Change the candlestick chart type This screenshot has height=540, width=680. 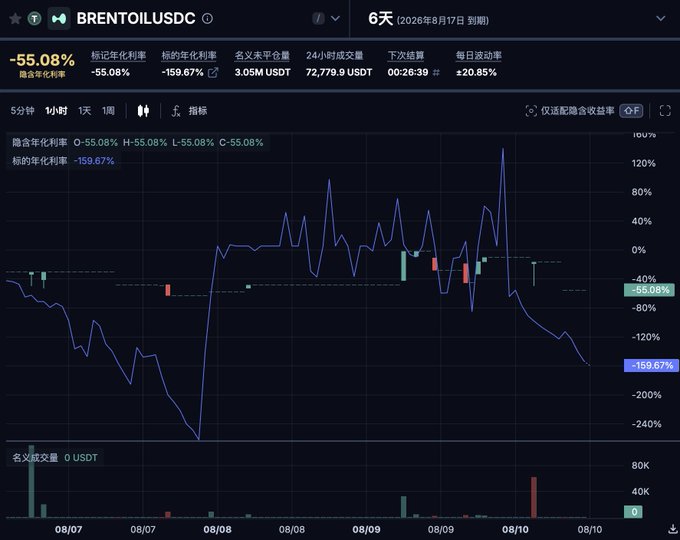143,111
